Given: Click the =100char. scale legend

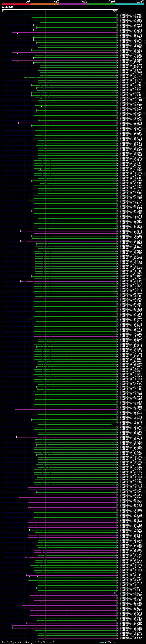Looking at the screenshot, I should click(x=108, y=642).
